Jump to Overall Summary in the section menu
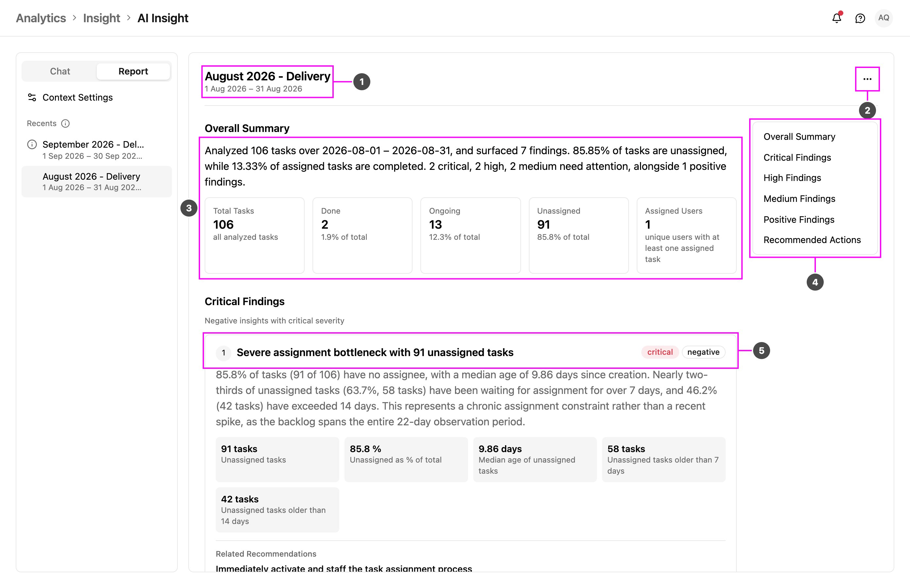The height and width of the screenshot is (588, 910). pos(799,137)
